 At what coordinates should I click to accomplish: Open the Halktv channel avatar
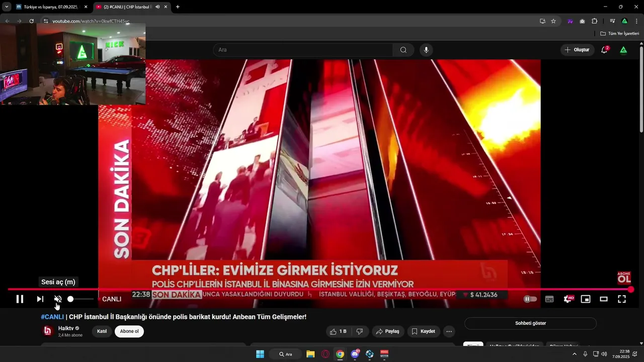[x=48, y=331]
